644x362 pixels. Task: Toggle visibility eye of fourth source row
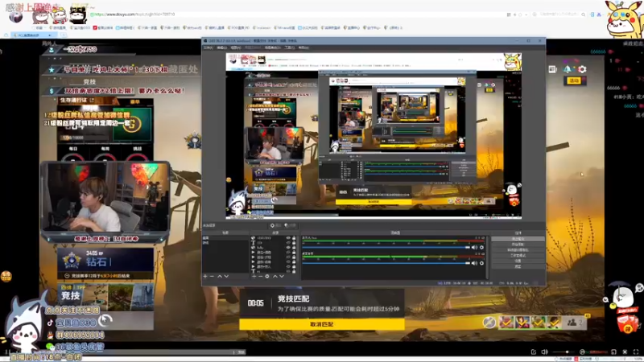288,253
